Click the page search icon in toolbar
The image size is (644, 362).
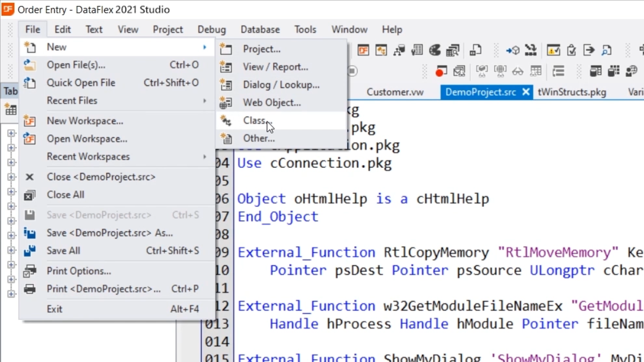(x=606, y=50)
